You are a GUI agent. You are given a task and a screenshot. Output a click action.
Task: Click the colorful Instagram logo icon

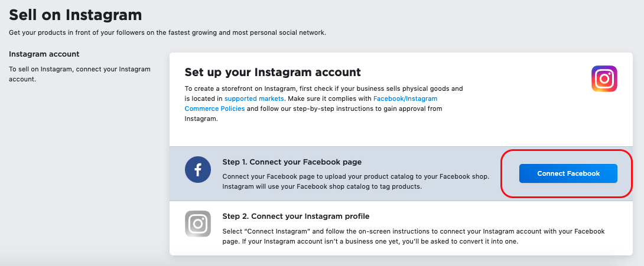coord(604,78)
